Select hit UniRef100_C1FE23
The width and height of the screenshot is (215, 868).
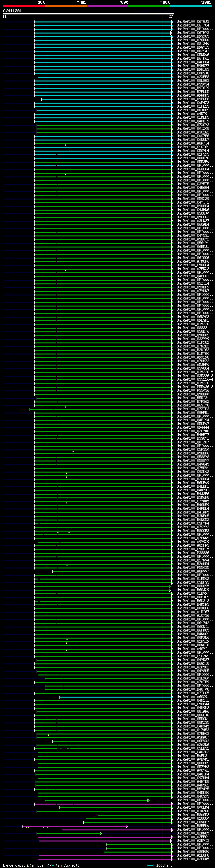pyautogui.click(x=193, y=107)
